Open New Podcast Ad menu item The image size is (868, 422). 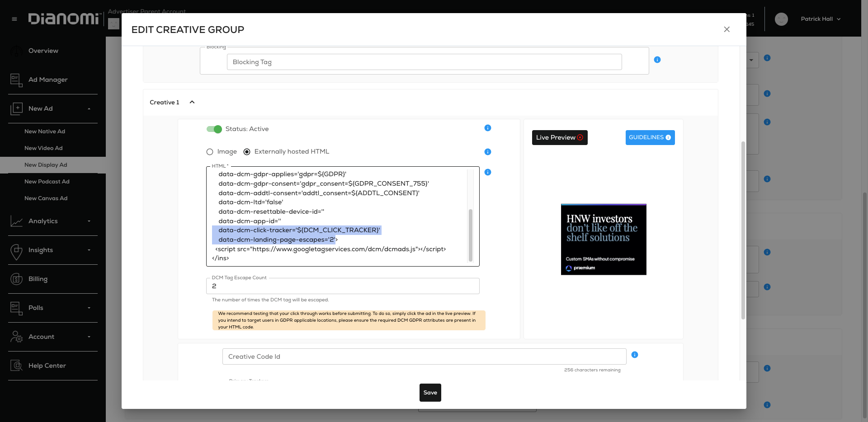coord(47,182)
